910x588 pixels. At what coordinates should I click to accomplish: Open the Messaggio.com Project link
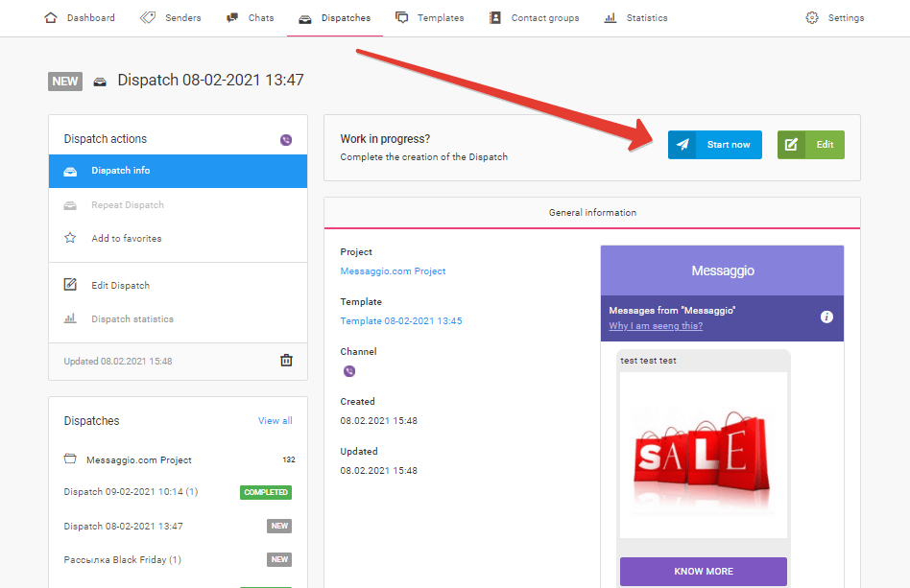point(393,270)
